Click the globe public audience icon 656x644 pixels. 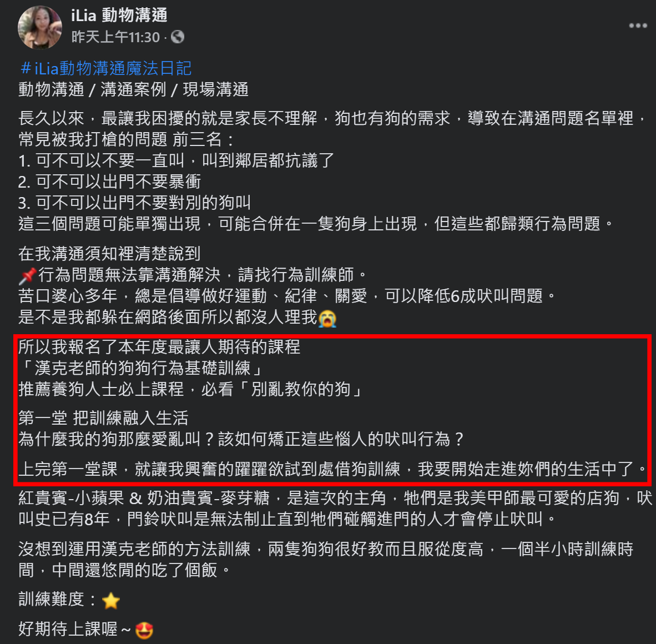point(178,37)
